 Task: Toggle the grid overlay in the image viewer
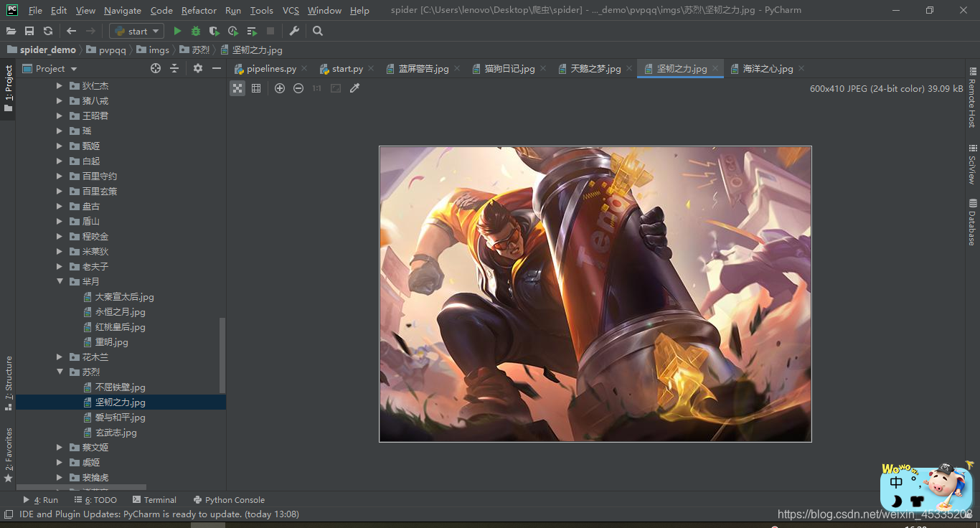pyautogui.click(x=256, y=88)
